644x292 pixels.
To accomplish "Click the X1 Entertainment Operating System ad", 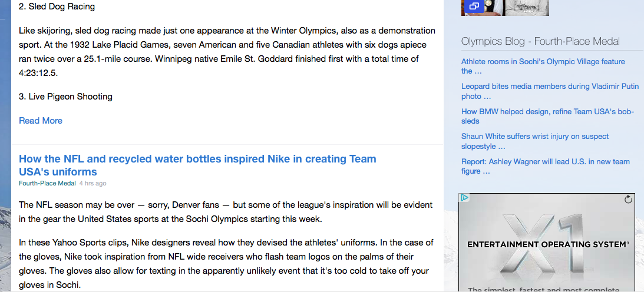I will pos(547,243).
